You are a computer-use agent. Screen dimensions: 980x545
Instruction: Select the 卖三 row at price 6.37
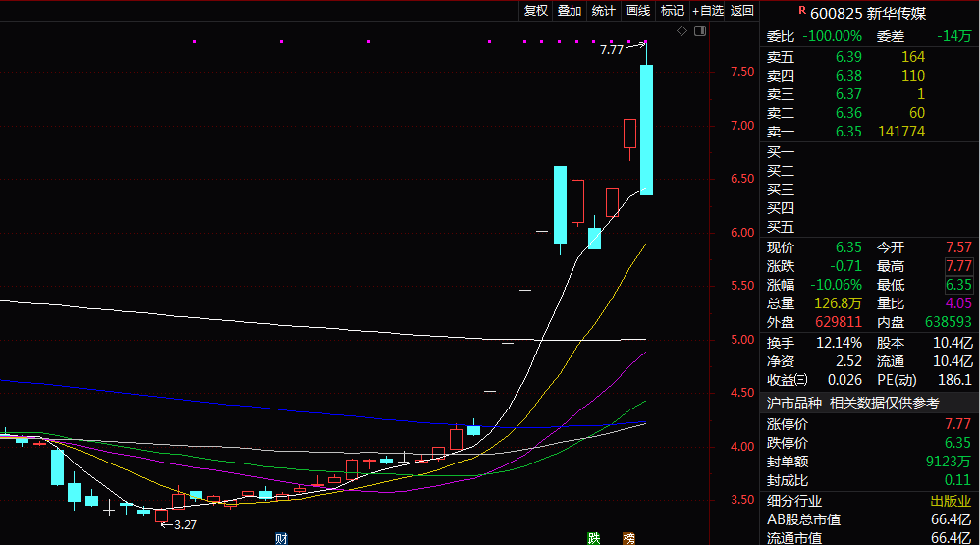point(869,94)
